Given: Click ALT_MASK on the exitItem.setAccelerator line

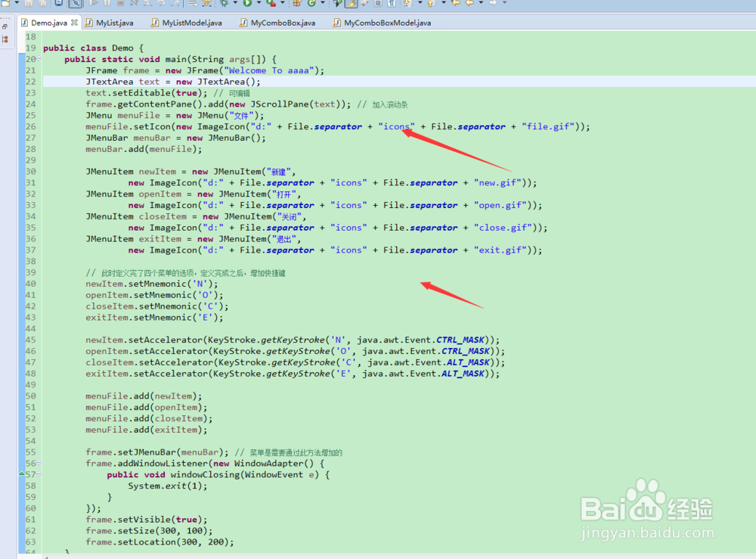Looking at the screenshot, I should [x=463, y=374].
